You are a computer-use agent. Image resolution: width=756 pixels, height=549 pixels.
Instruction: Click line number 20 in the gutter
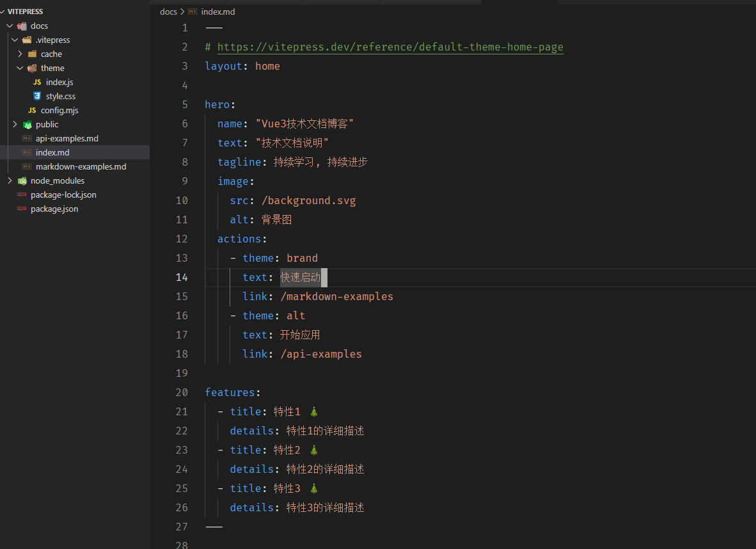(182, 393)
